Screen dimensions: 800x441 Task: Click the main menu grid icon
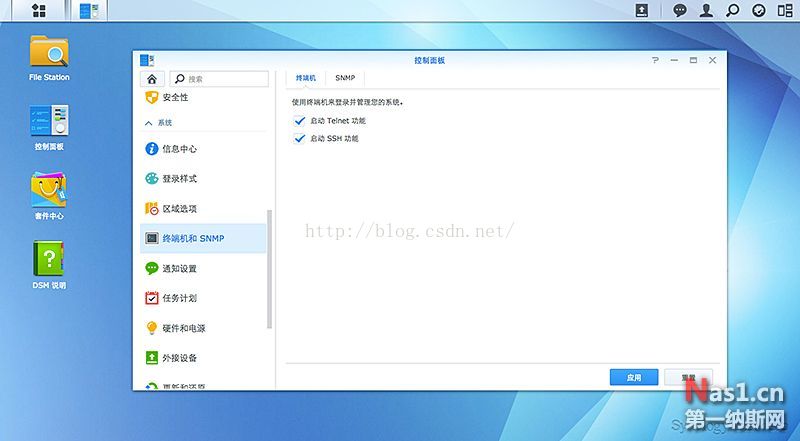[x=39, y=11]
